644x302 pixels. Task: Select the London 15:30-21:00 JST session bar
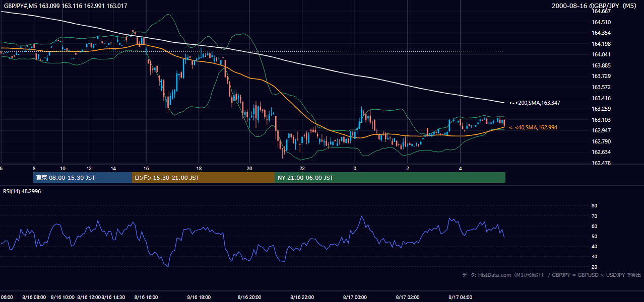pos(204,178)
